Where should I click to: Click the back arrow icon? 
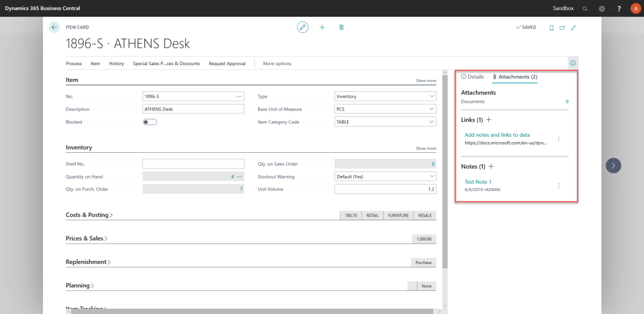[54, 27]
